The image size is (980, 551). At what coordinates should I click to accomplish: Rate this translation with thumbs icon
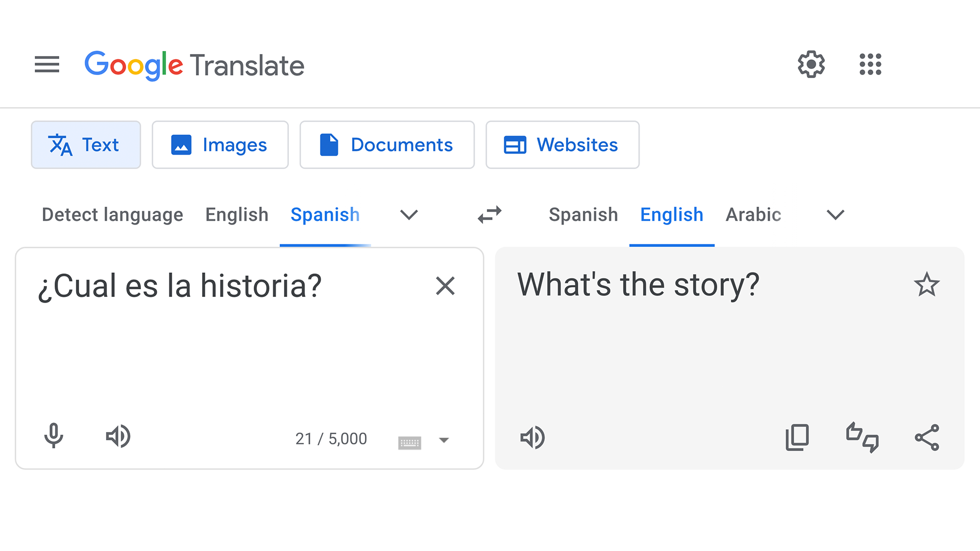coord(862,438)
